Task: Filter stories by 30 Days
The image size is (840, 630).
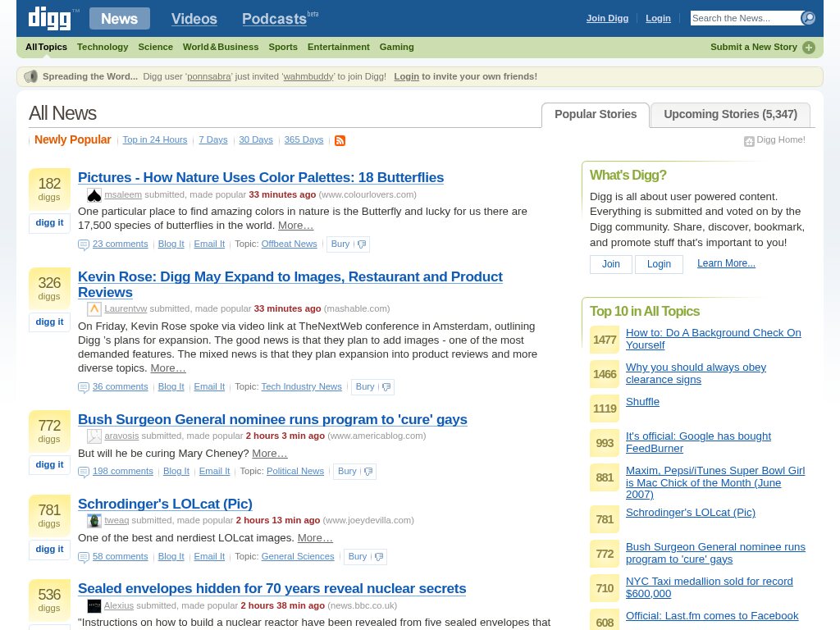Action: tap(256, 139)
